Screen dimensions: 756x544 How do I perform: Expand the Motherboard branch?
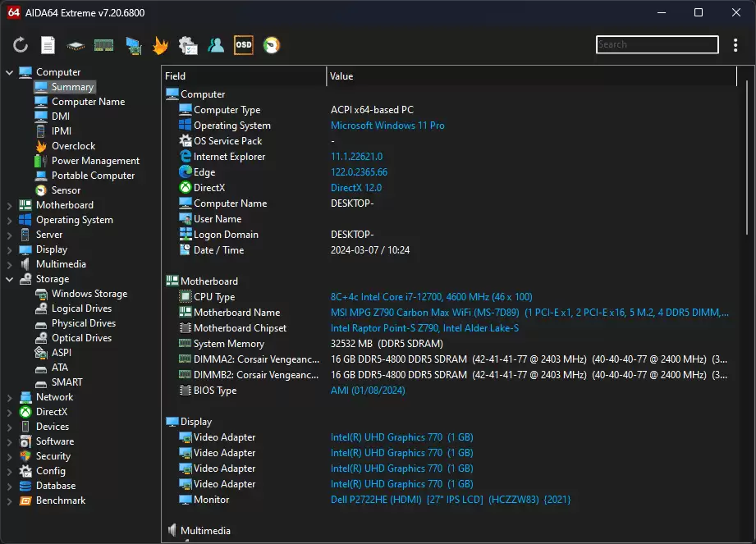coord(8,204)
